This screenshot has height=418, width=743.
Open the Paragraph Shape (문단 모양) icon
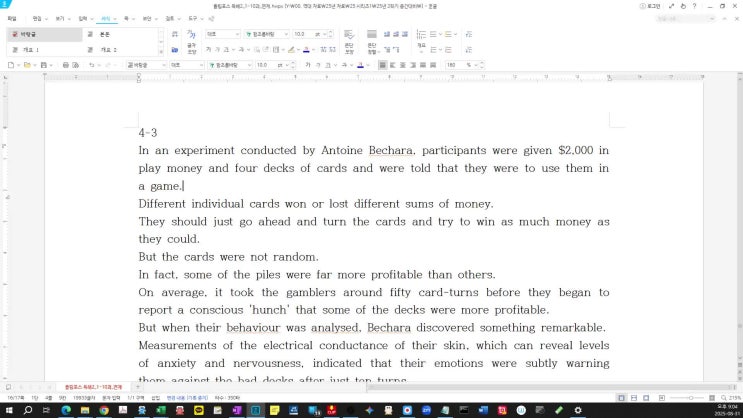tap(349, 45)
